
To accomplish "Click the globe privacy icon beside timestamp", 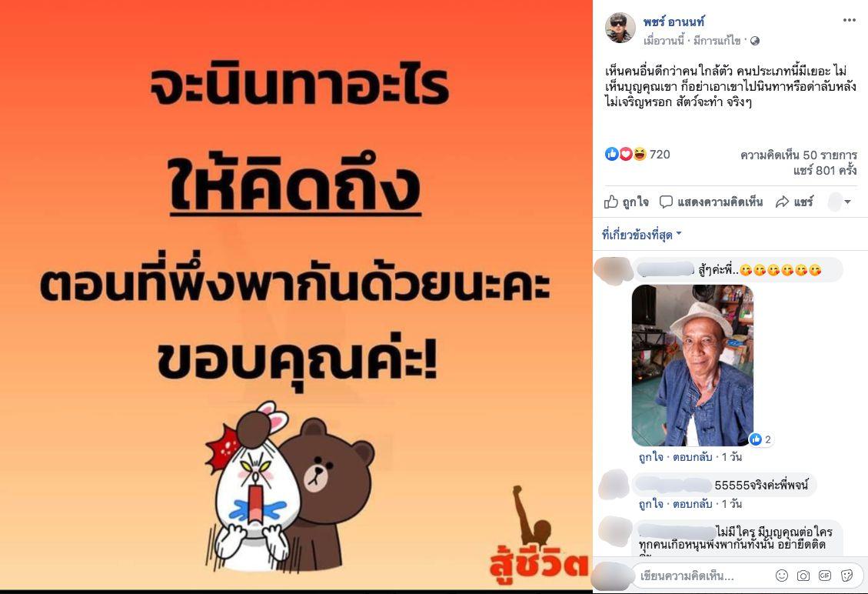I will [754, 41].
